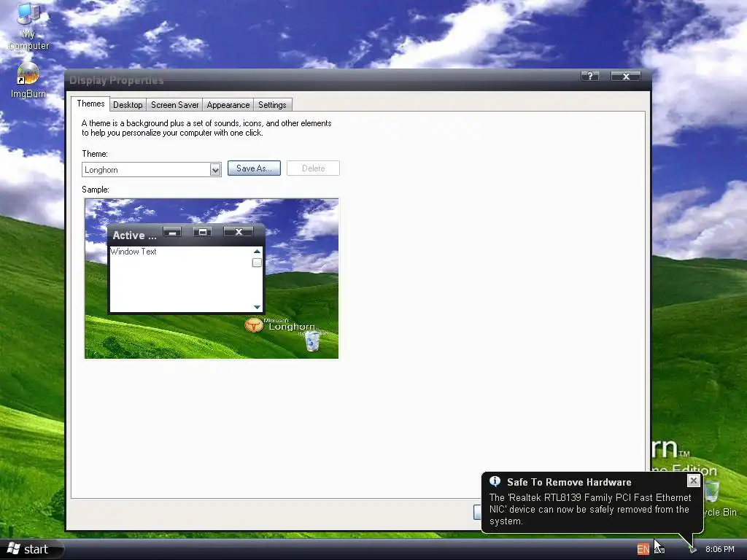The image size is (747, 560).
Task: Click sample window scrollbar up arrow
Action: [257, 252]
